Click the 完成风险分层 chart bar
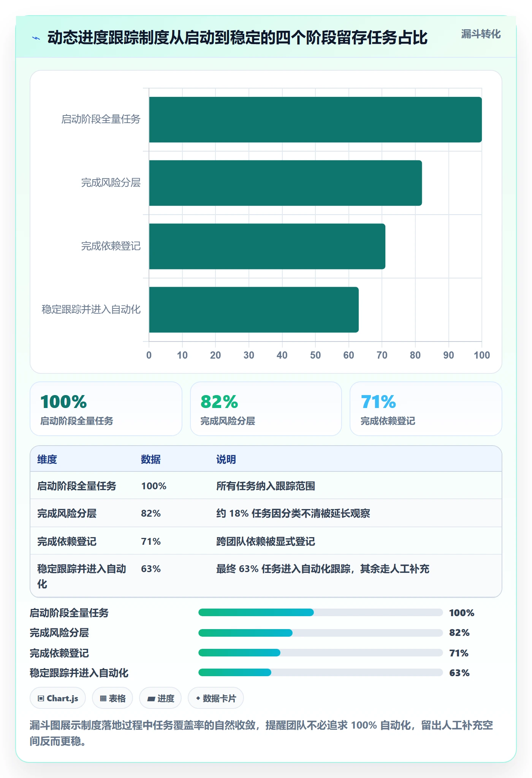 pos(285,183)
